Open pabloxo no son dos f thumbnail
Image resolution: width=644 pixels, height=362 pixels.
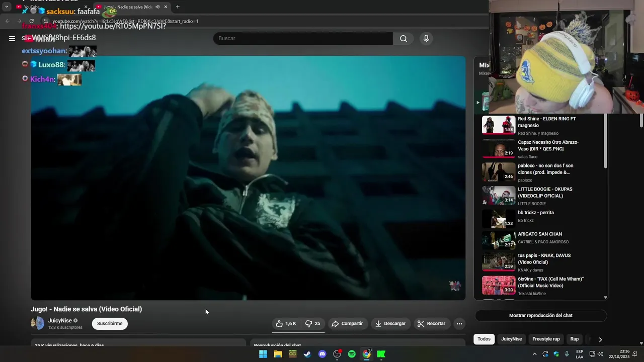click(x=499, y=172)
